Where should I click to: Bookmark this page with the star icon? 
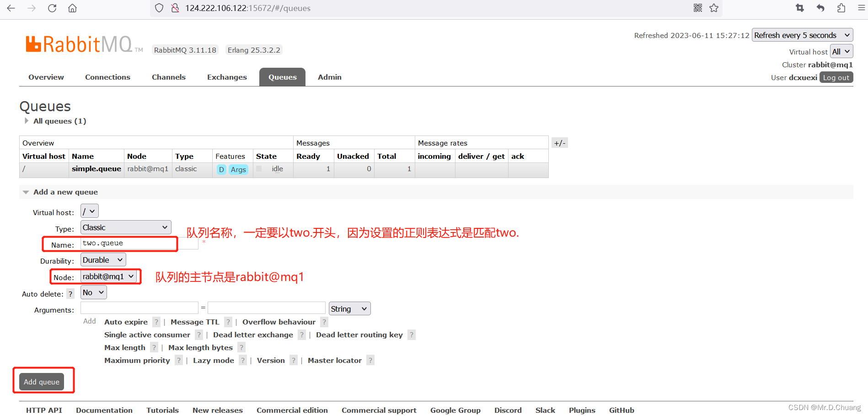pos(714,8)
